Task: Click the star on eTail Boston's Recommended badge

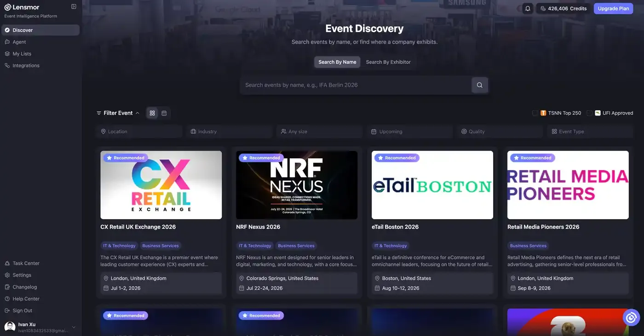Action: pyautogui.click(x=380, y=158)
